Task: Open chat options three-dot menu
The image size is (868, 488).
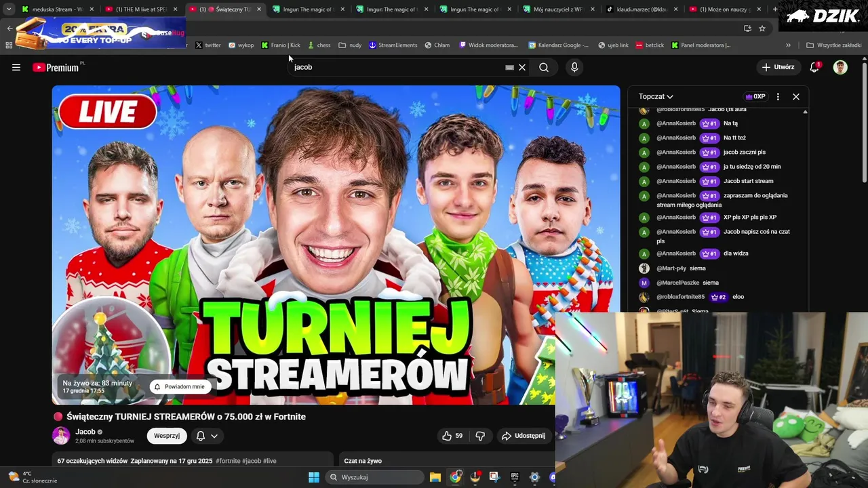Action: 778,96
